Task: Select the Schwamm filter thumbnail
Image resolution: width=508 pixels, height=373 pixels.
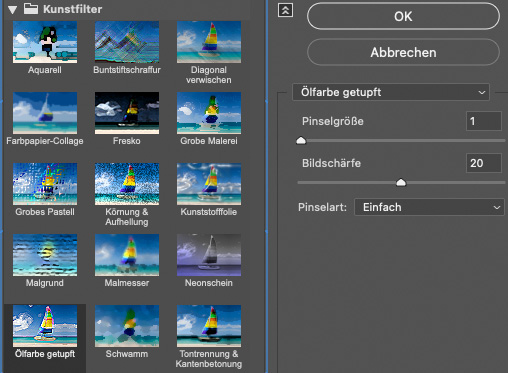Action: click(127, 326)
